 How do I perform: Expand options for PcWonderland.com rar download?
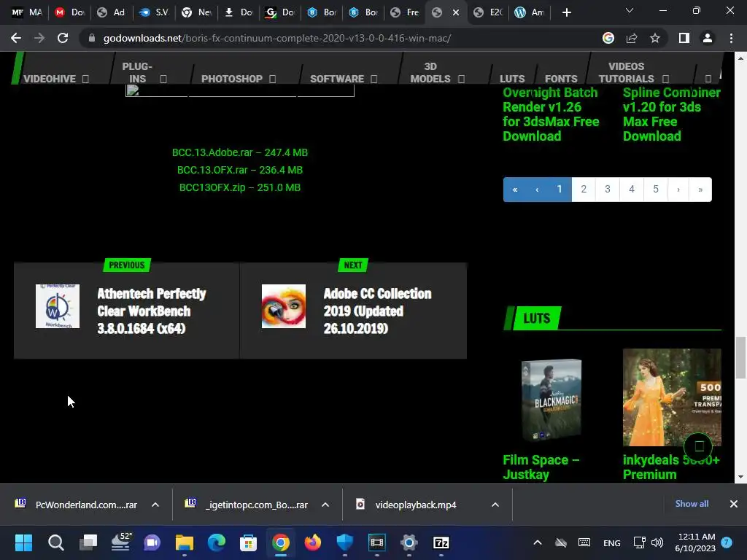coord(155,505)
